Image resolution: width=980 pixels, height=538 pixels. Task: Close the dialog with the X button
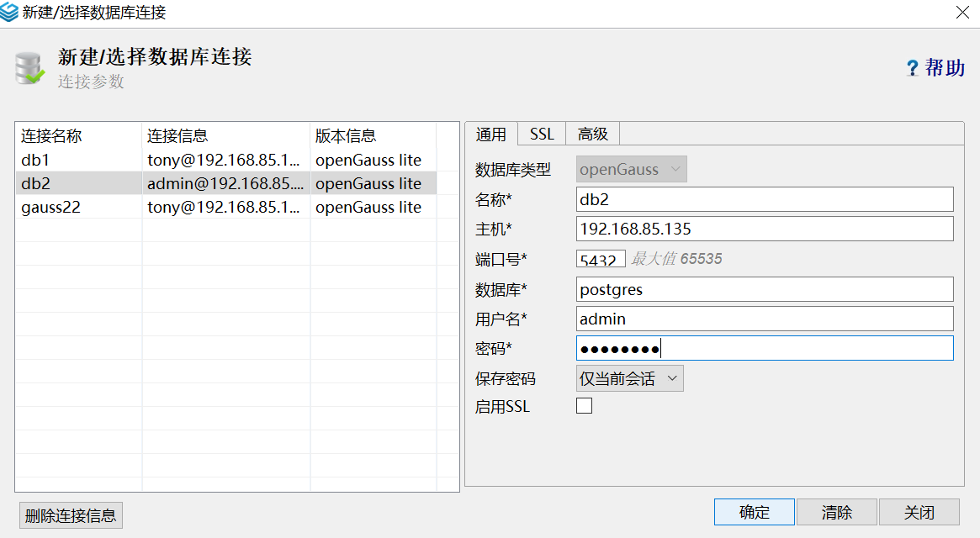pos(962,13)
